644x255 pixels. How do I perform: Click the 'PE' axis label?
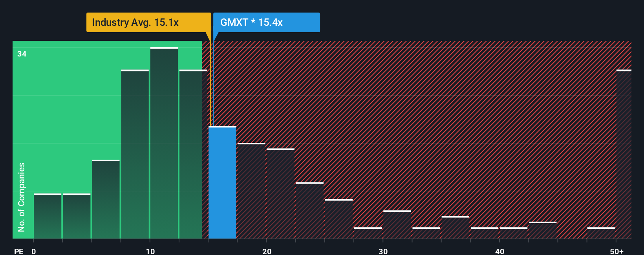pos(19,251)
